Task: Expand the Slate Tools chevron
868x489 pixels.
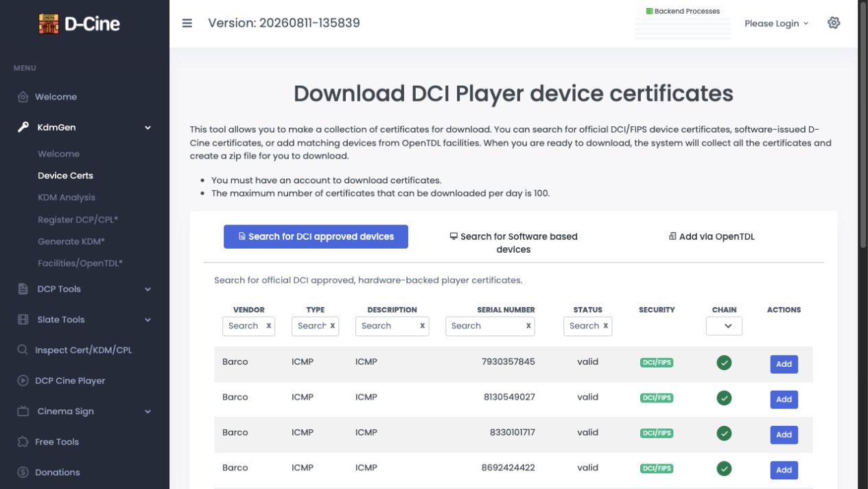Action: click(x=148, y=320)
